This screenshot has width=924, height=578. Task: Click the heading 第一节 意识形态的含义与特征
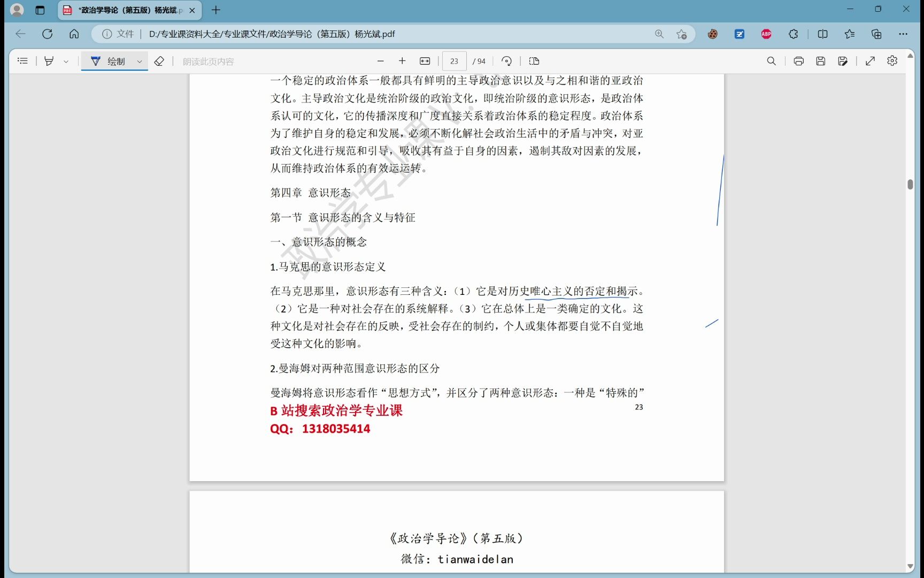[x=343, y=217]
